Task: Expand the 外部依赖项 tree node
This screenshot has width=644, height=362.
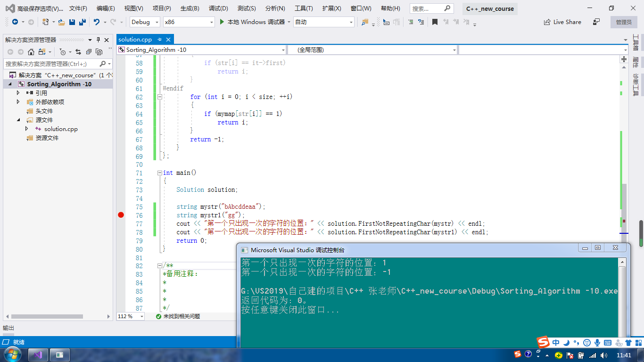Action: [x=18, y=102]
